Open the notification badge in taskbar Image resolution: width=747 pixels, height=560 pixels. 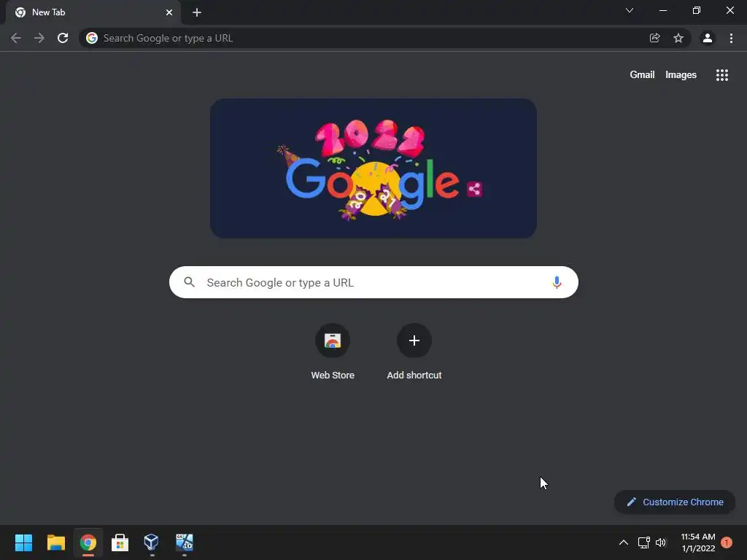[x=727, y=542]
